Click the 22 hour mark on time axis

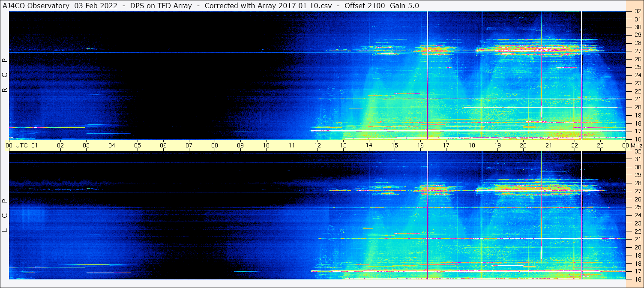(575, 145)
